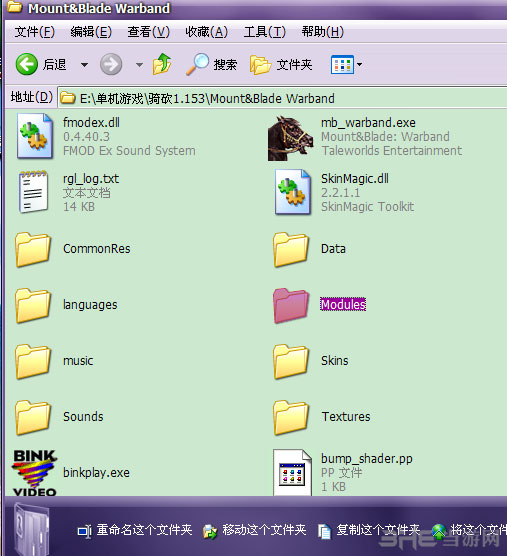
Task: Select the CommonRes folder
Action: coord(73,249)
